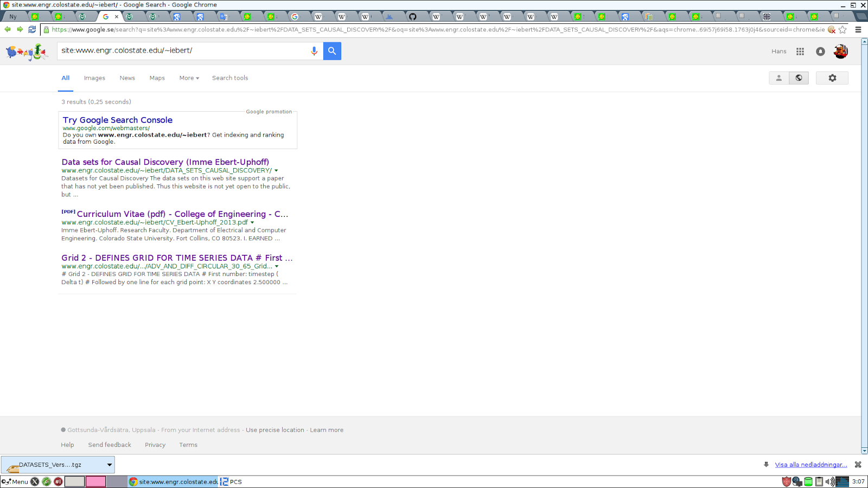Open the taskbar Menu button

[15, 481]
